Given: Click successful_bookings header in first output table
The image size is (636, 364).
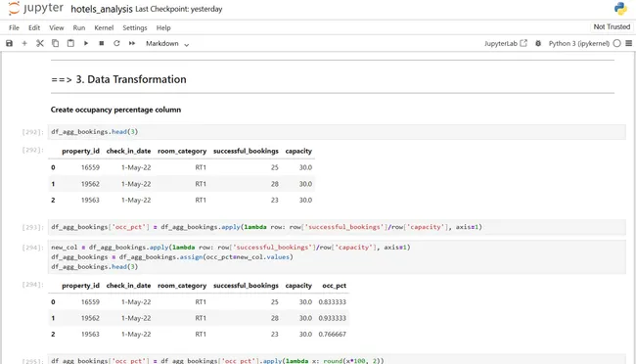Looking at the screenshot, I should (246, 151).
